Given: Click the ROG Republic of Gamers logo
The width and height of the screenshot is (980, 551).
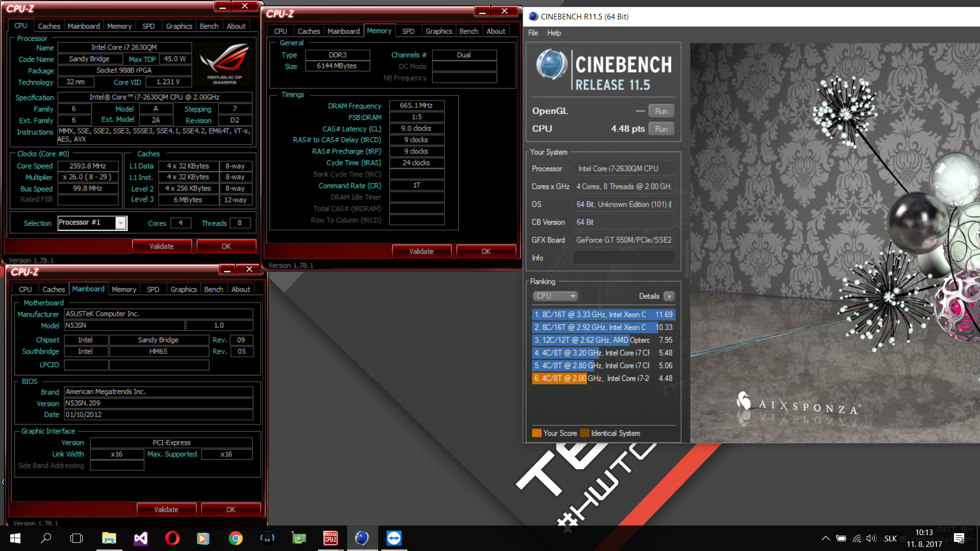Looking at the screenshot, I should [225, 64].
